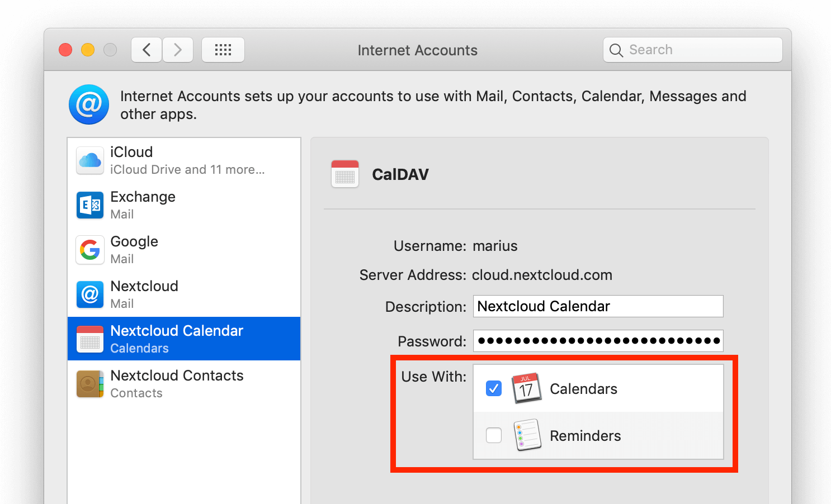The width and height of the screenshot is (831, 504).
Task: Click the Google logo icon
Action: [x=90, y=250]
